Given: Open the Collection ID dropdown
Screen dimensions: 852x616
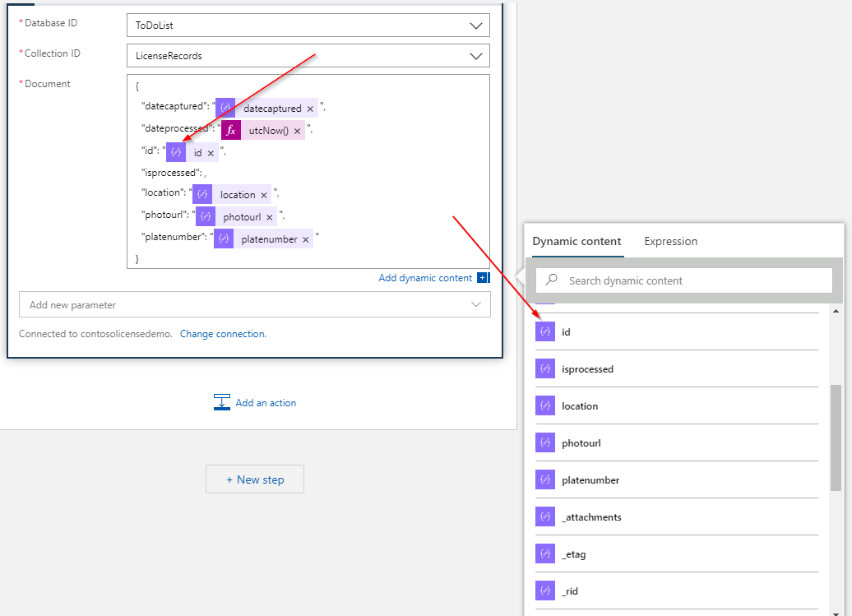Looking at the screenshot, I should tap(475, 56).
